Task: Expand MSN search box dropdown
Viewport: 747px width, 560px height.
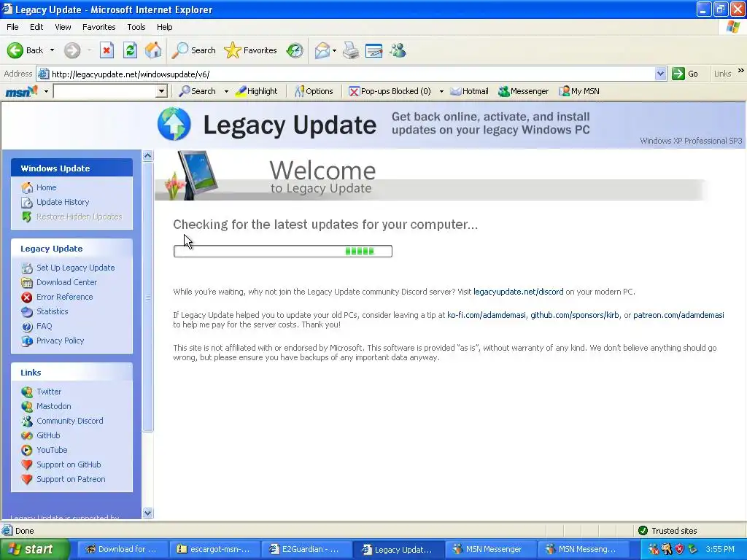Action: 161,91
